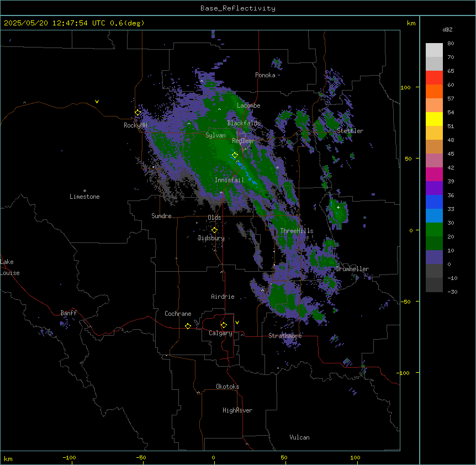Select the magenta 39-42 dBZ legend color
476x465 pixels.
434,174
